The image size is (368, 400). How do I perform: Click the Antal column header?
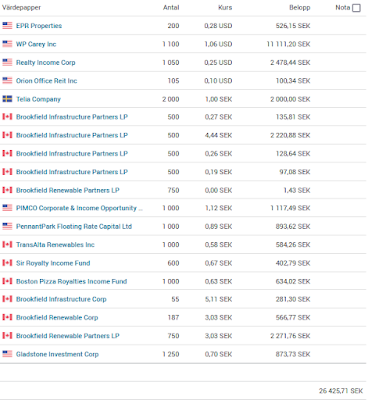click(x=171, y=8)
